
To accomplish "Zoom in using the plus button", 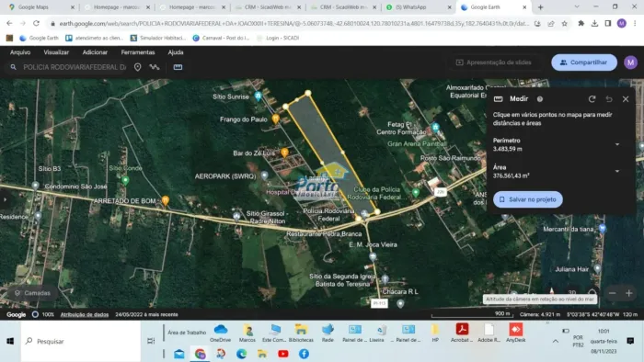I will click(x=628, y=293).
